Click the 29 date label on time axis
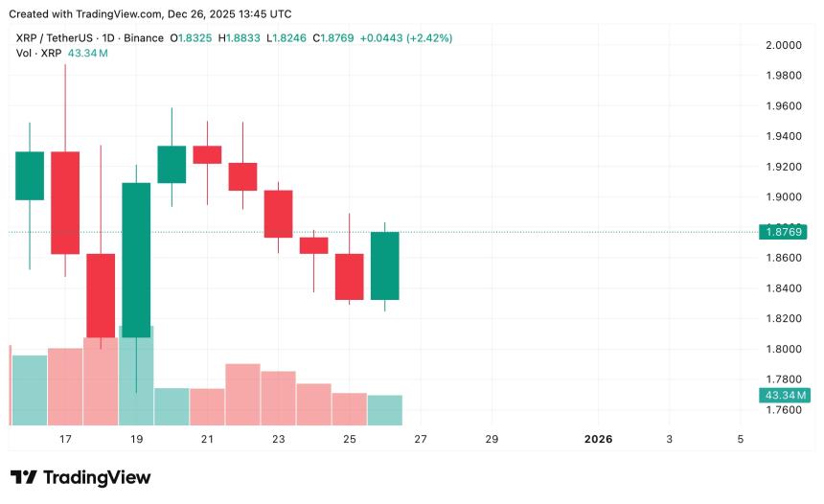The image size is (824, 504). (x=492, y=439)
